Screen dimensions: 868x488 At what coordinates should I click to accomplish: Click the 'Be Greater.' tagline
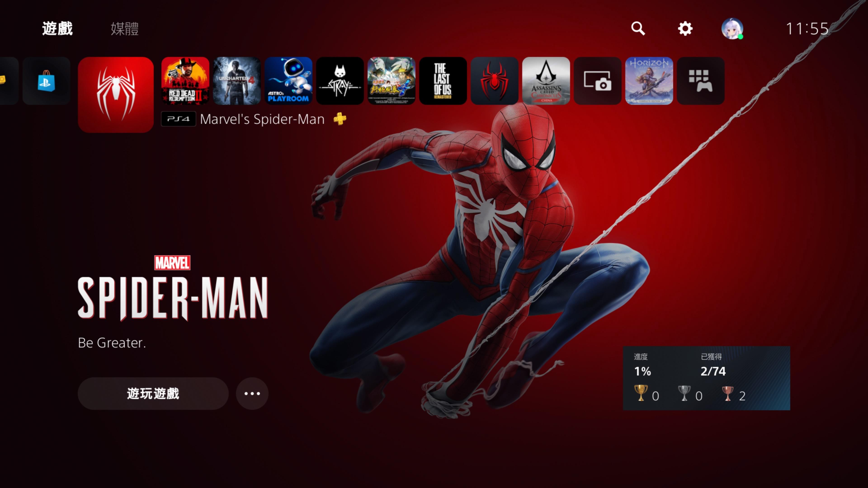pos(112,343)
